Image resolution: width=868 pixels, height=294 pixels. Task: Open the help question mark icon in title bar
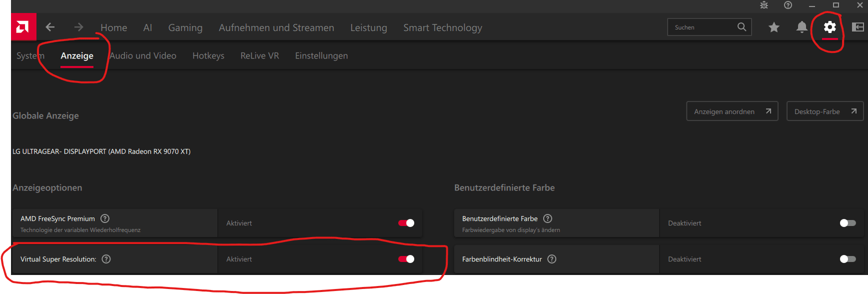788,5
